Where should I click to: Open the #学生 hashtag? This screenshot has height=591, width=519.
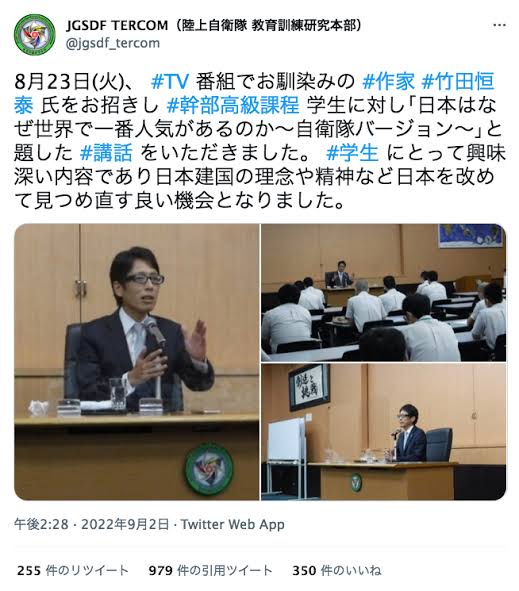click(352, 153)
